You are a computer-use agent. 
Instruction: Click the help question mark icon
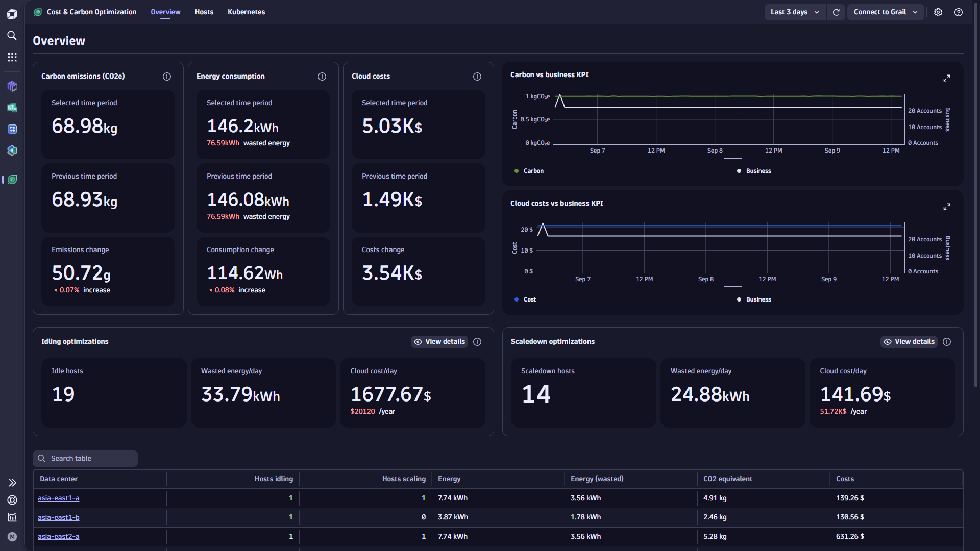pyautogui.click(x=959, y=12)
